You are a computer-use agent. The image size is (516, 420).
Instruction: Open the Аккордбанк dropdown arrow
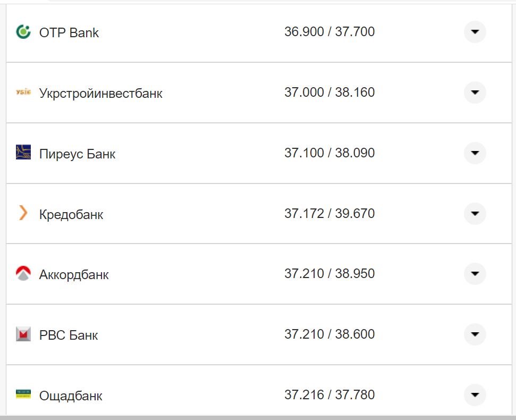475,274
